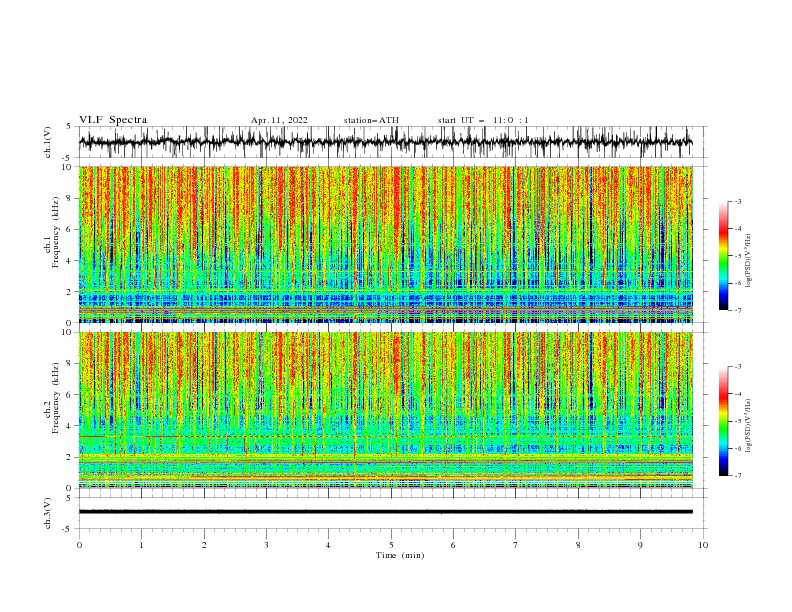Click the "4" kHz tick on ch.2 axis

(70, 426)
